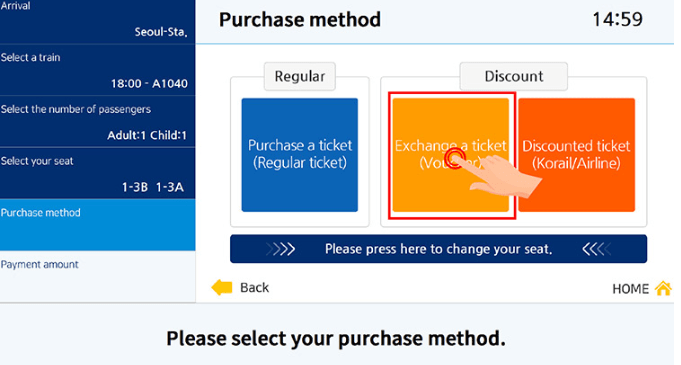Return to HOME screen text link
This screenshot has height=365, width=681.
tap(630, 289)
